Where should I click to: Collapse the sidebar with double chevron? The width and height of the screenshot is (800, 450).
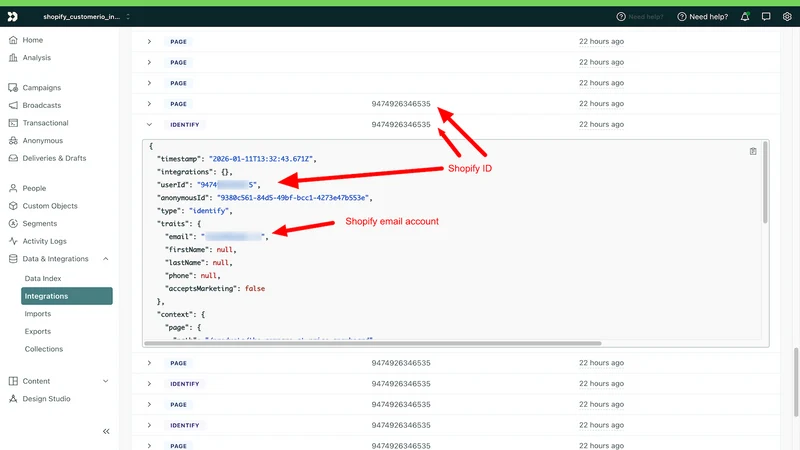click(106, 432)
